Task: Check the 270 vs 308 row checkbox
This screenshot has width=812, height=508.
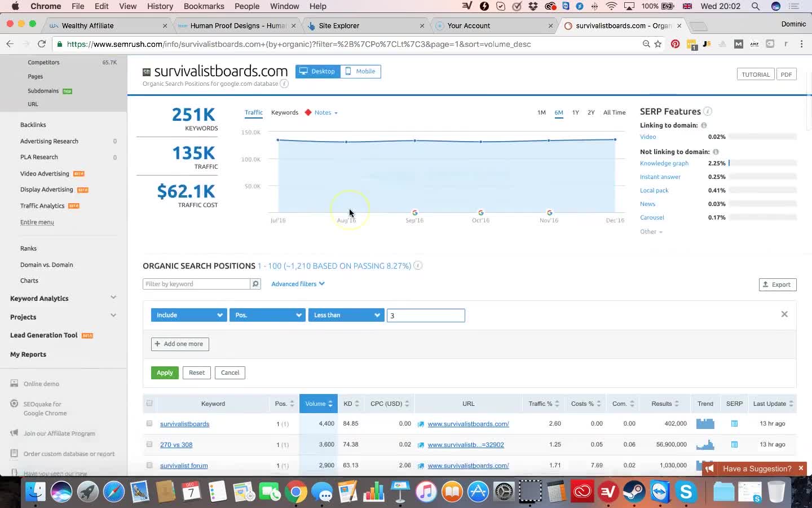Action: click(149, 444)
